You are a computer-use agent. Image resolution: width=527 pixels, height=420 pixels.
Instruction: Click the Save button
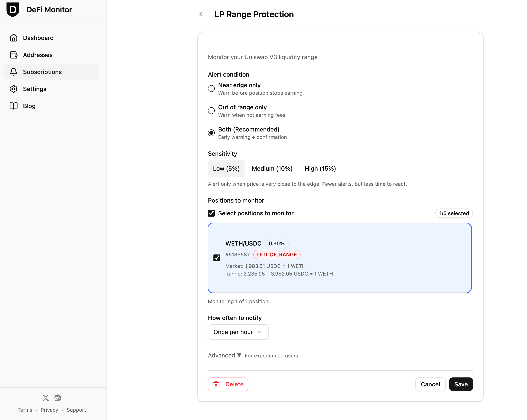461,384
